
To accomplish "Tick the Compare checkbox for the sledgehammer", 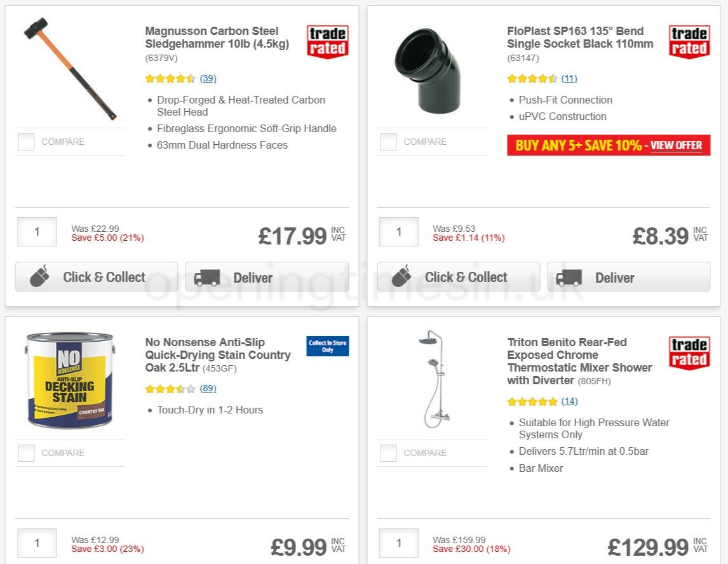I will click(25, 142).
